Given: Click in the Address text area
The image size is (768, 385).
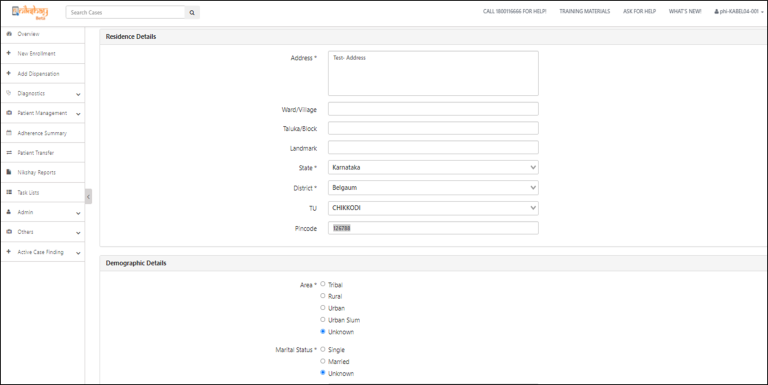Looking at the screenshot, I should [x=433, y=73].
